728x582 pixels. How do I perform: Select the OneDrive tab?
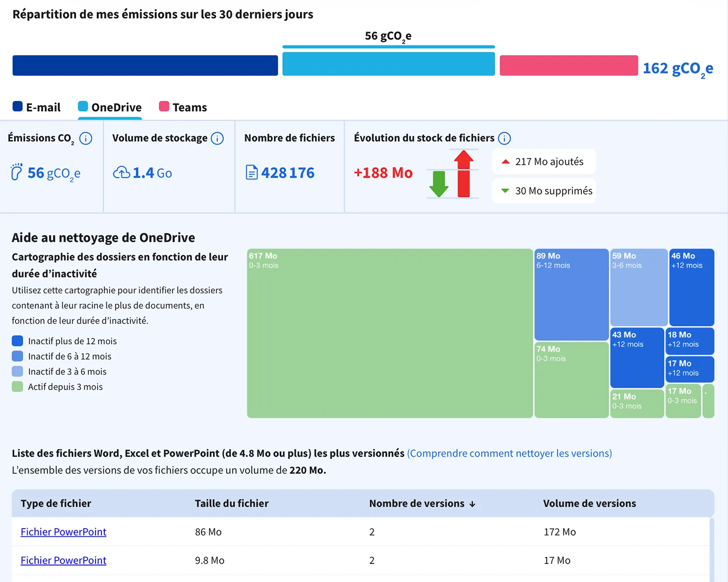[110, 107]
